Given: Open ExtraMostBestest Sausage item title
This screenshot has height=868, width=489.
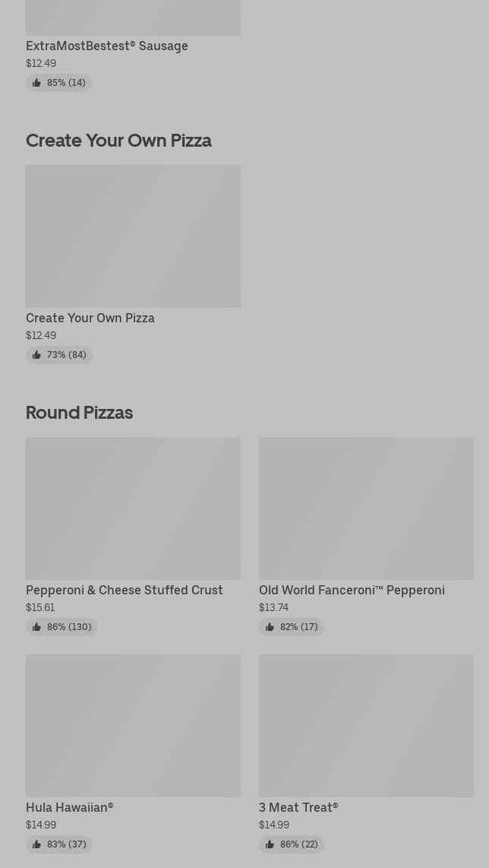Looking at the screenshot, I should tap(107, 46).
